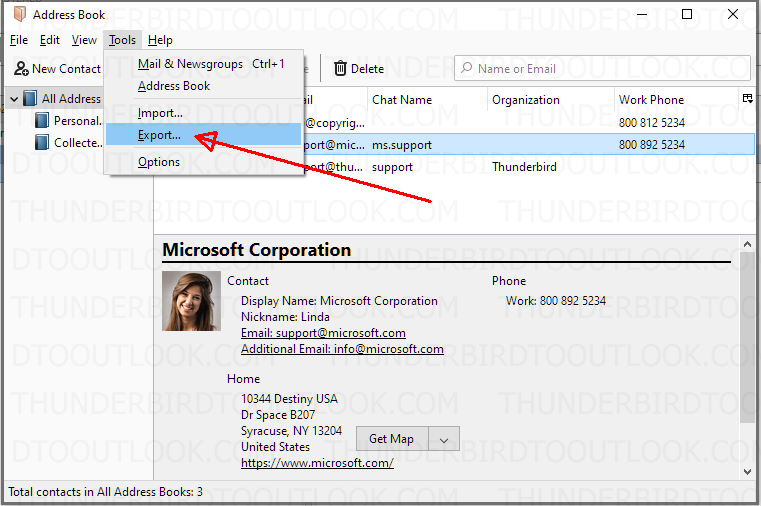
Task: Choose Mail & Newsgroups from Tools menu
Action: click(204, 64)
